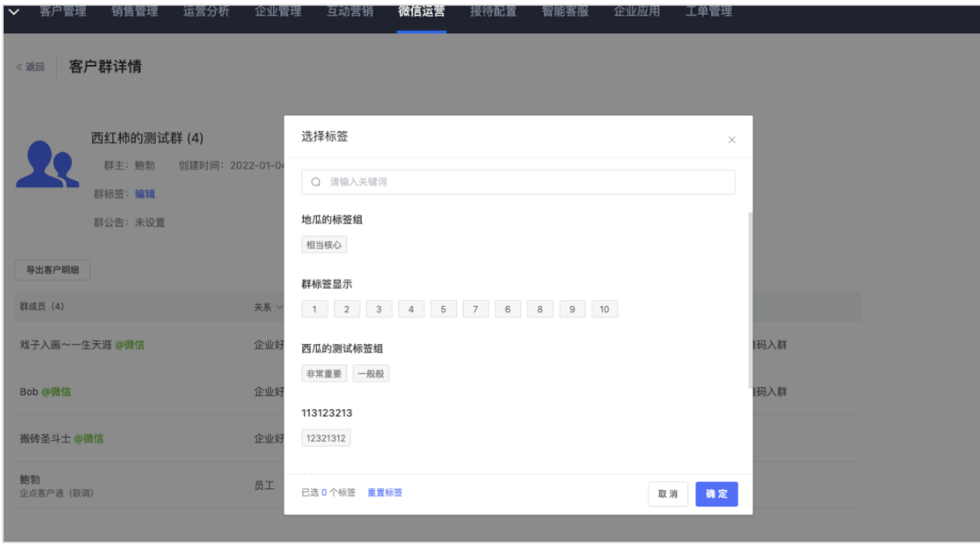Select tag 非常重要
Viewport: 980px width, 547px height.
coord(324,373)
